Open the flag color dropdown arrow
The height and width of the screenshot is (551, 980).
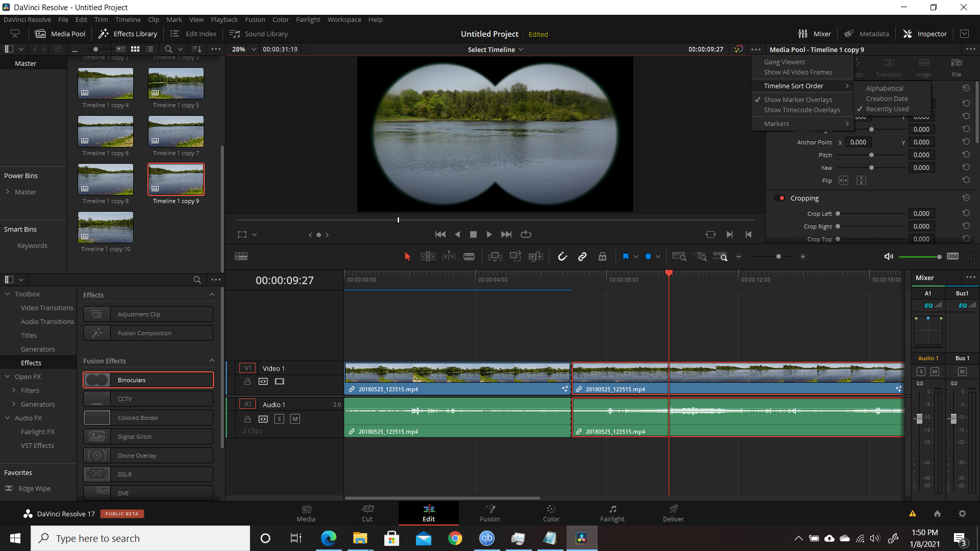tap(635, 257)
